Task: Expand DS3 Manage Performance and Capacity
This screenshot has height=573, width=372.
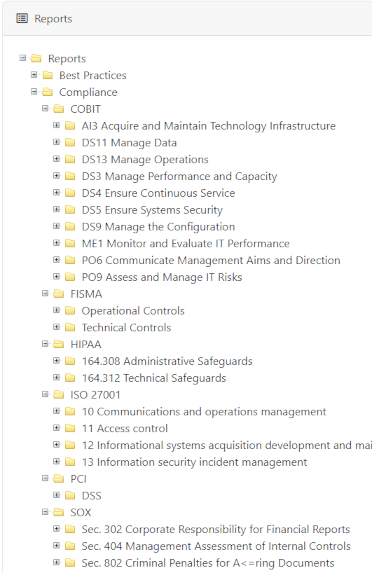Action: [x=56, y=175]
